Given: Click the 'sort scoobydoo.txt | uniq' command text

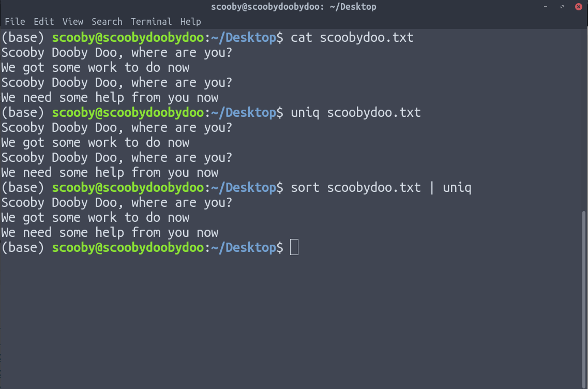Looking at the screenshot, I should (381, 188).
